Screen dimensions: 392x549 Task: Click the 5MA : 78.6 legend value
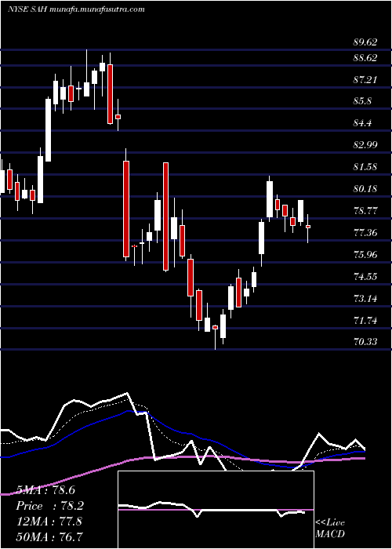tap(45, 490)
